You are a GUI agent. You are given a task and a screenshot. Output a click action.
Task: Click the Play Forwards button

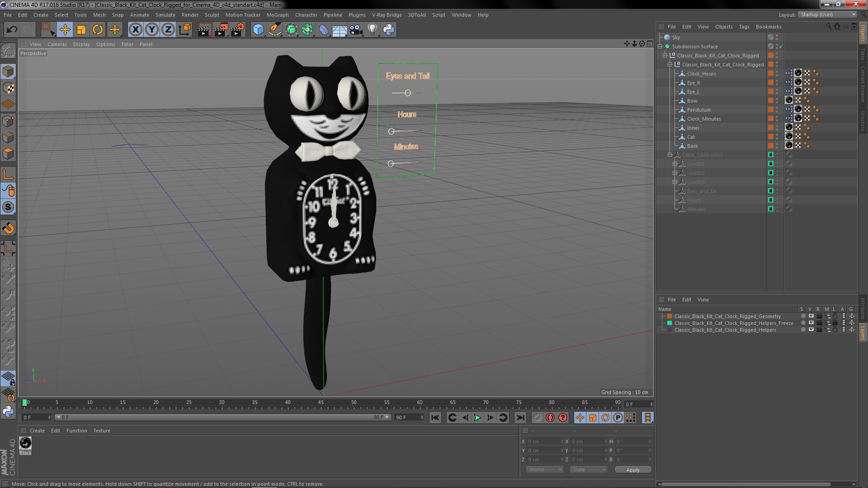click(477, 418)
